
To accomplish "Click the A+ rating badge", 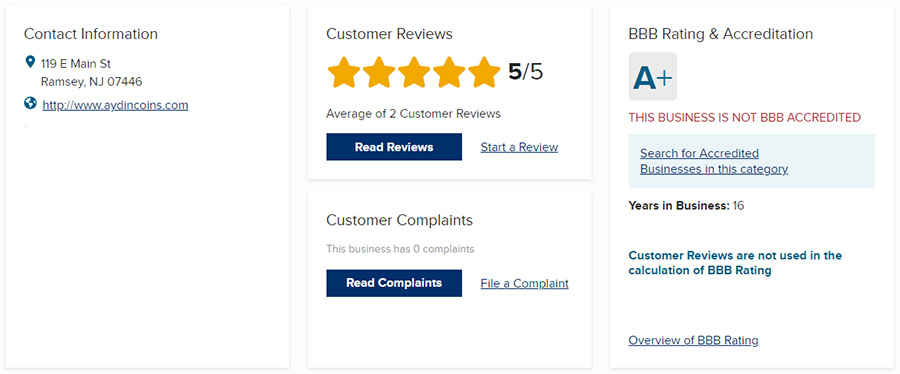I will coord(653,76).
